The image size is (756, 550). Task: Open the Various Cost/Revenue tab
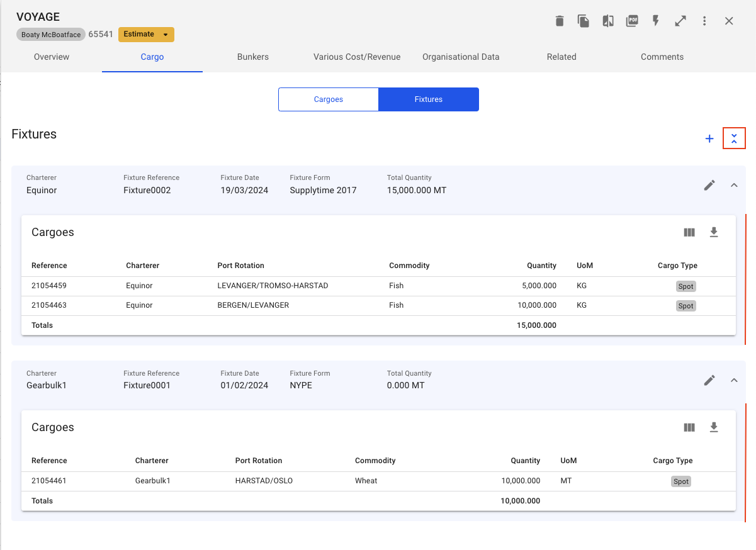pyautogui.click(x=357, y=57)
